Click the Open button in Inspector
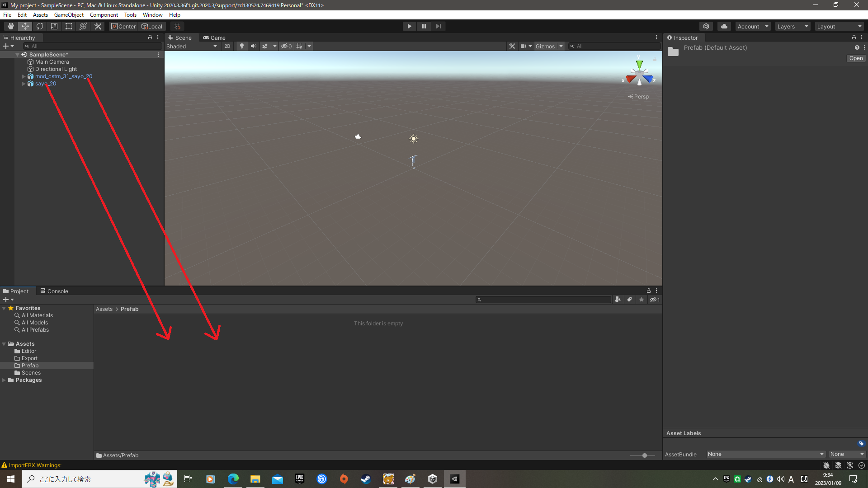 [x=855, y=58]
